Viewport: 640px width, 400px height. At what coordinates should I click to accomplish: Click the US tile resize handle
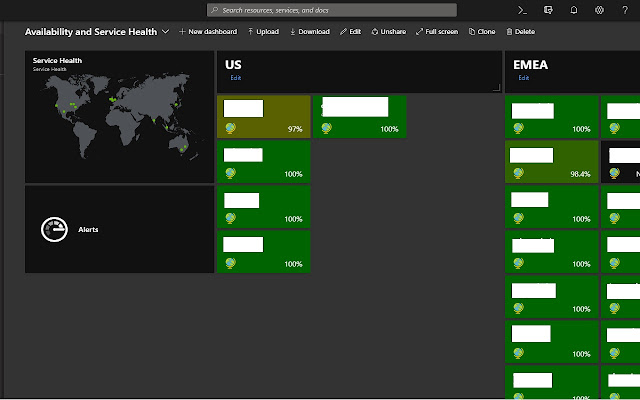pyautogui.click(x=497, y=87)
